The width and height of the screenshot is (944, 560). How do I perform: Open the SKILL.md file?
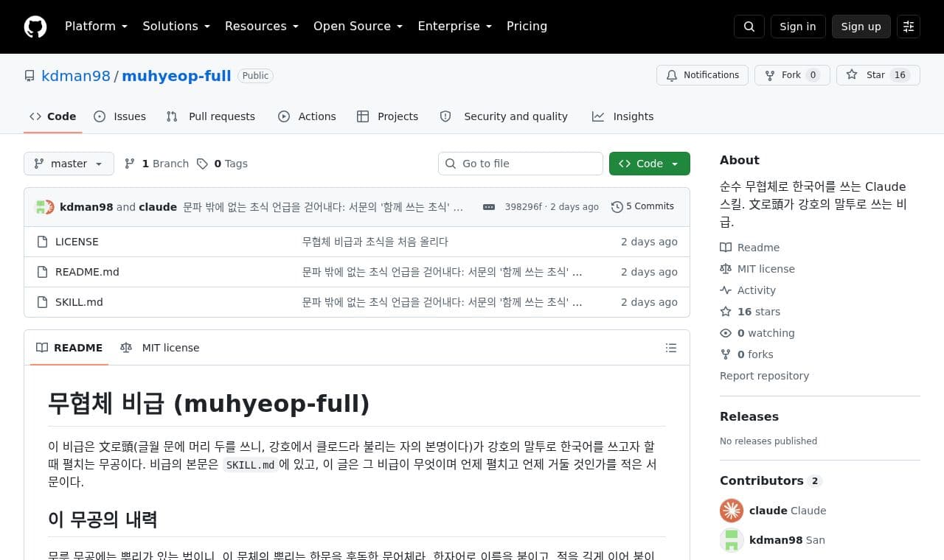tap(79, 302)
